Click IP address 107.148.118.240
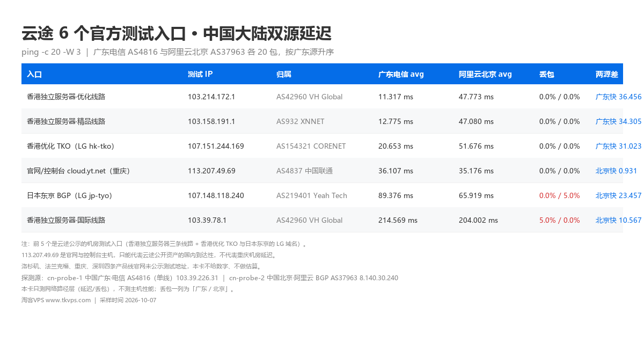644x350 pixels. click(x=216, y=196)
